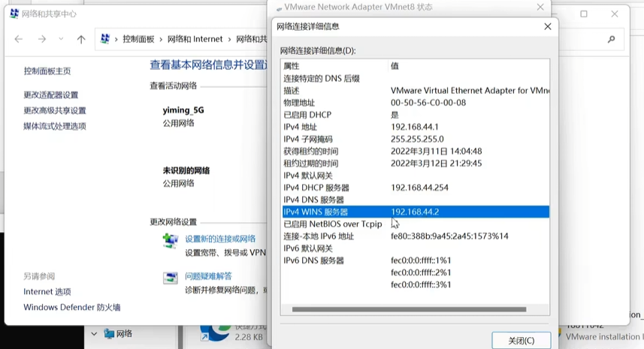The height and width of the screenshot is (349, 644).
Task: Click the Control Panel icon in address bar
Action: click(105, 39)
